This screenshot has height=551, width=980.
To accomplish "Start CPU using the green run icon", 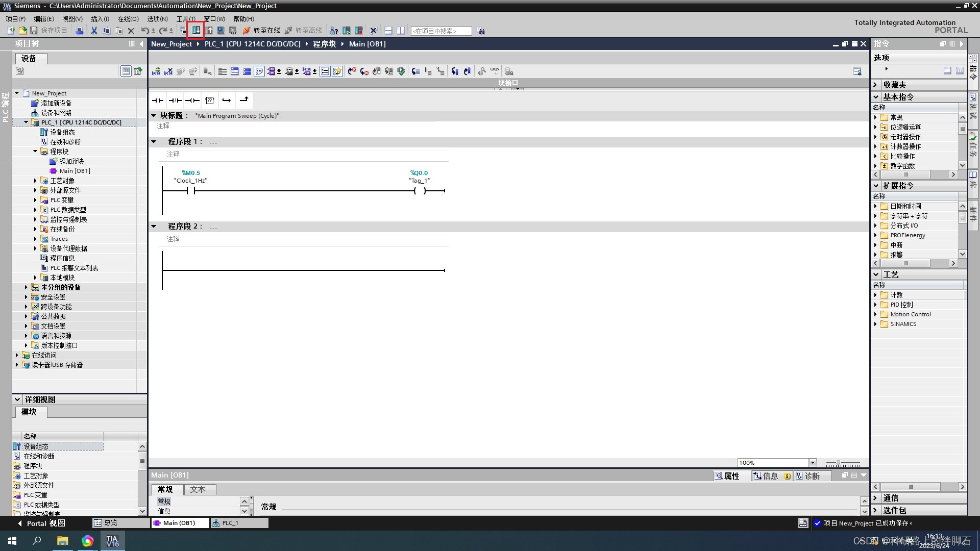I will (x=347, y=31).
